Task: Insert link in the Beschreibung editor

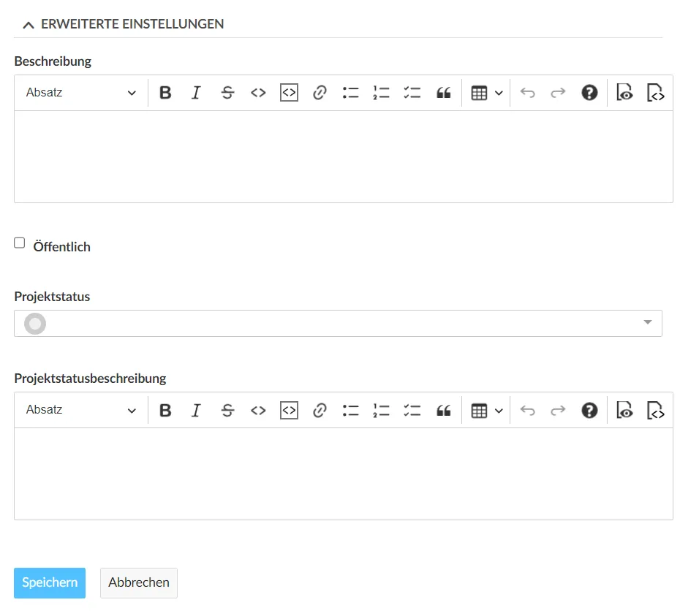Action: point(320,93)
